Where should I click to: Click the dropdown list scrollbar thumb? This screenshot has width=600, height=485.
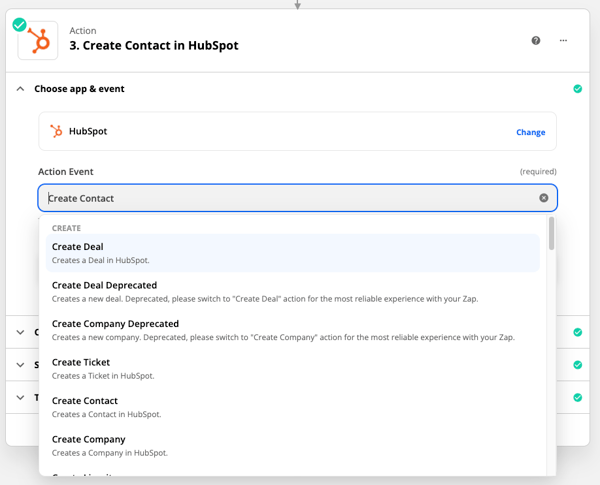(x=551, y=234)
